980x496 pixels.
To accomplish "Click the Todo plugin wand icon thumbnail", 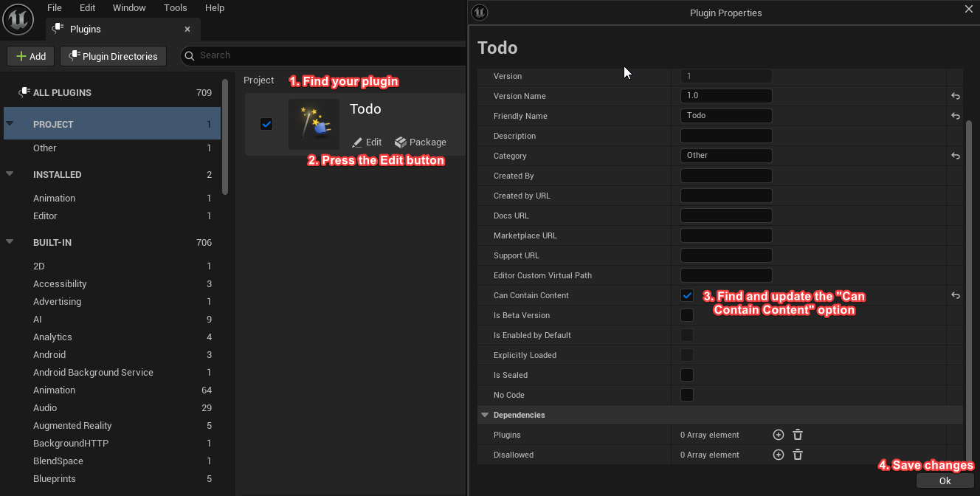I will 314,124.
